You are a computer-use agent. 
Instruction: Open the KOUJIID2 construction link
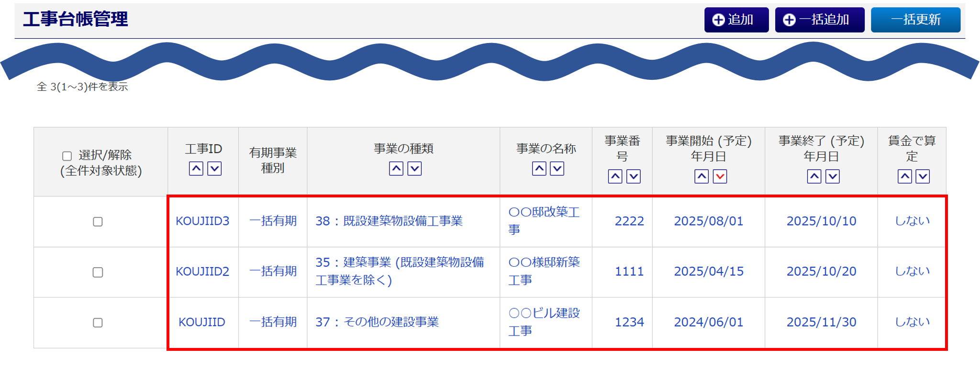(x=202, y=271)
